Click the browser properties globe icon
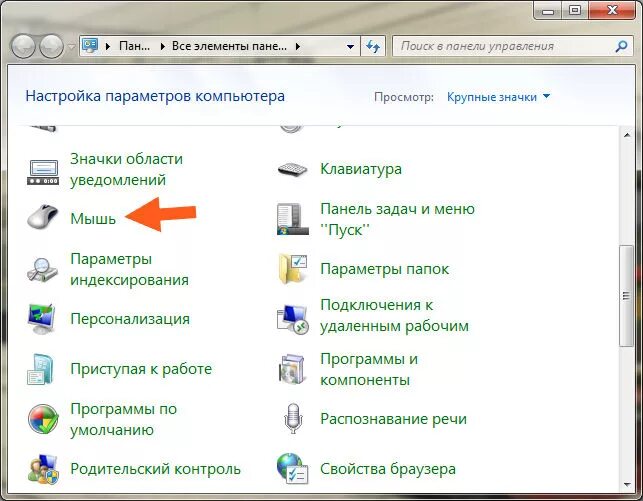 click(292, 469)
